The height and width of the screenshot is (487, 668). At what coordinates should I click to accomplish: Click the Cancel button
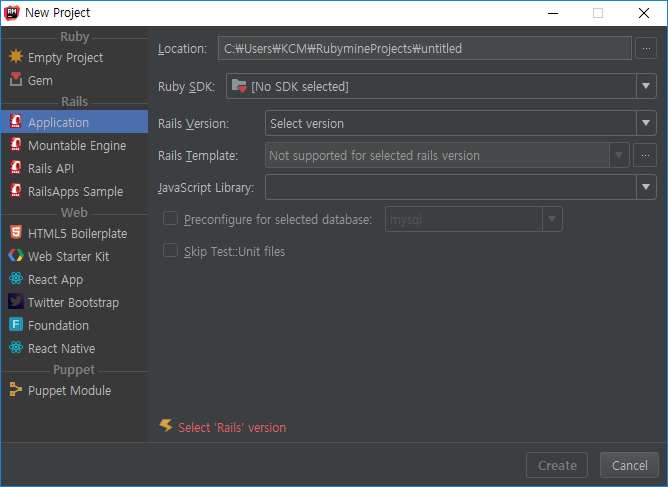[x=629, y=465]
